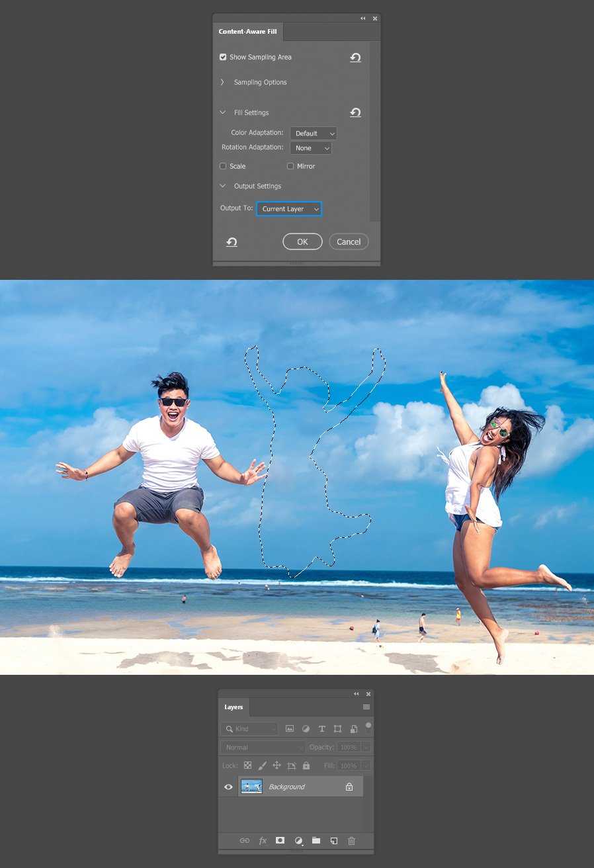Add a layer mask

click(x=280, y=840)
